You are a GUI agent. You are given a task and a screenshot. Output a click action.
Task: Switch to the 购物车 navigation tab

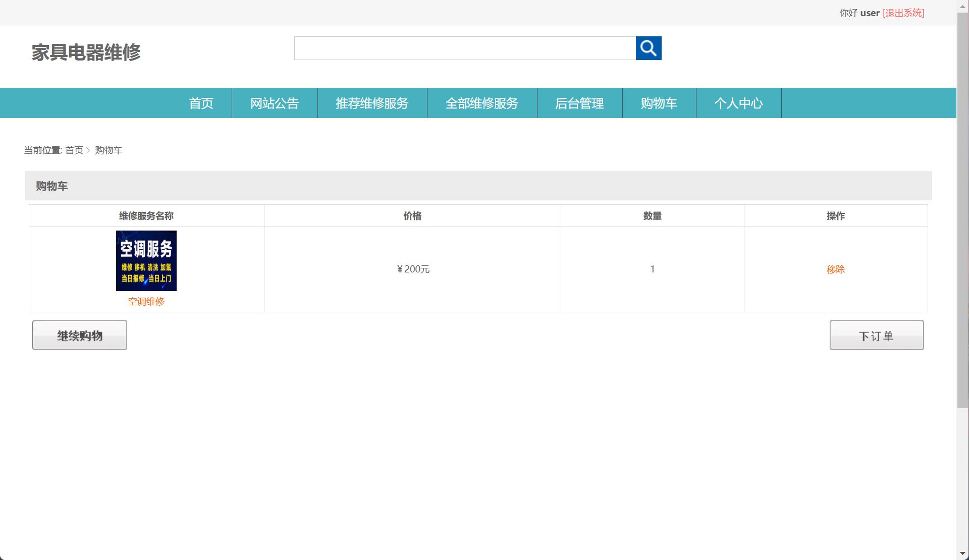659,103
